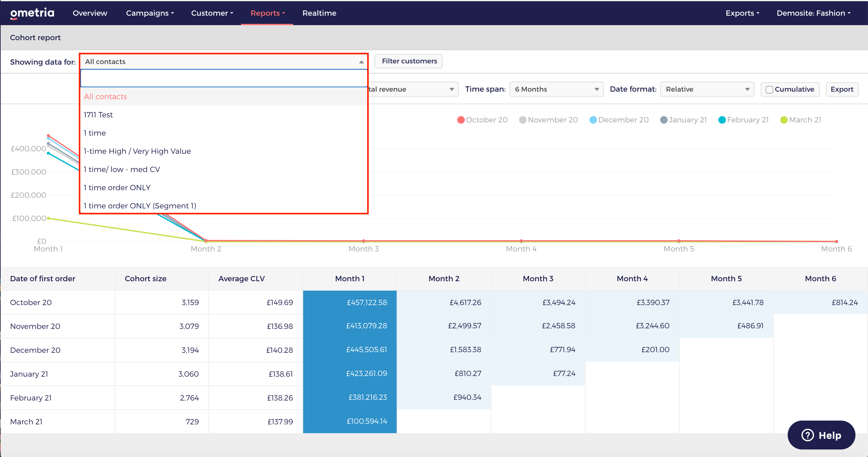
Task: Open the Time span dropdown
Action: coord(556,89)
